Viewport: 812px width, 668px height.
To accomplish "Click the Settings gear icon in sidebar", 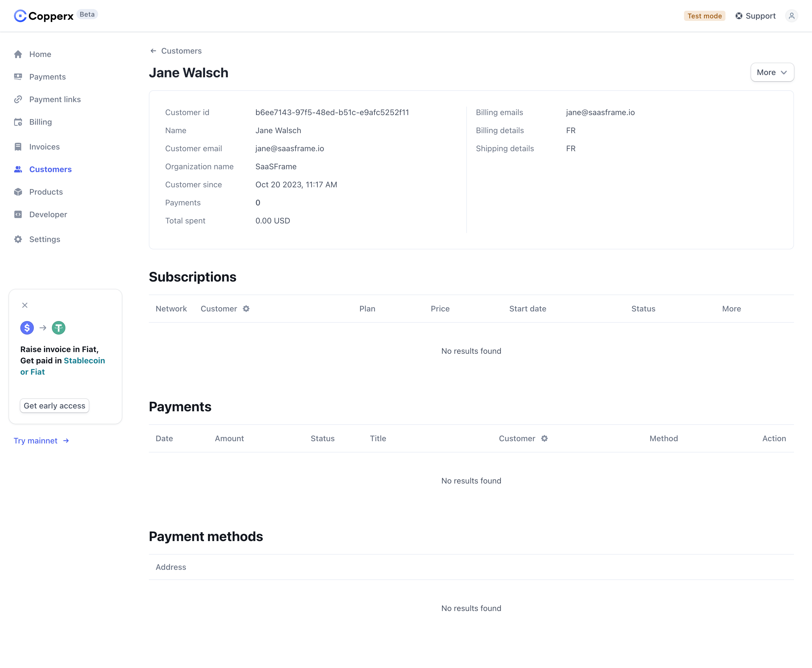I will [18, 239].
